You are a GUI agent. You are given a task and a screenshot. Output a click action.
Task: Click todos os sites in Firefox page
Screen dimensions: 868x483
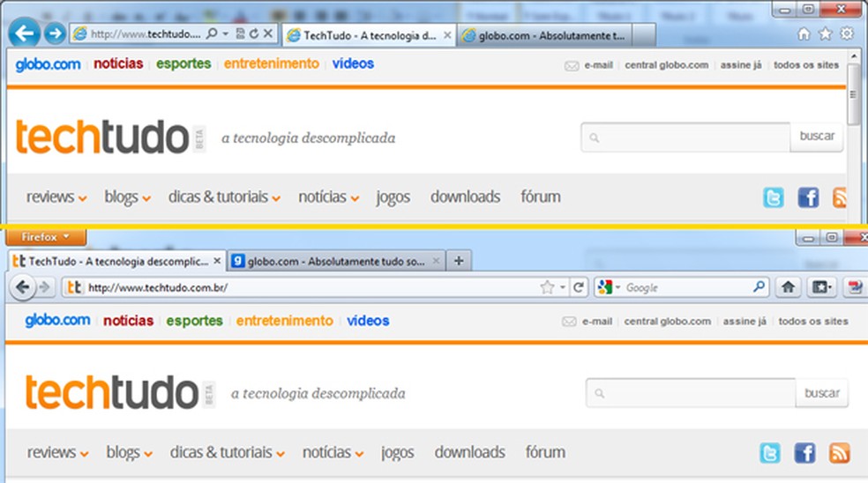[x=813, y=322]
